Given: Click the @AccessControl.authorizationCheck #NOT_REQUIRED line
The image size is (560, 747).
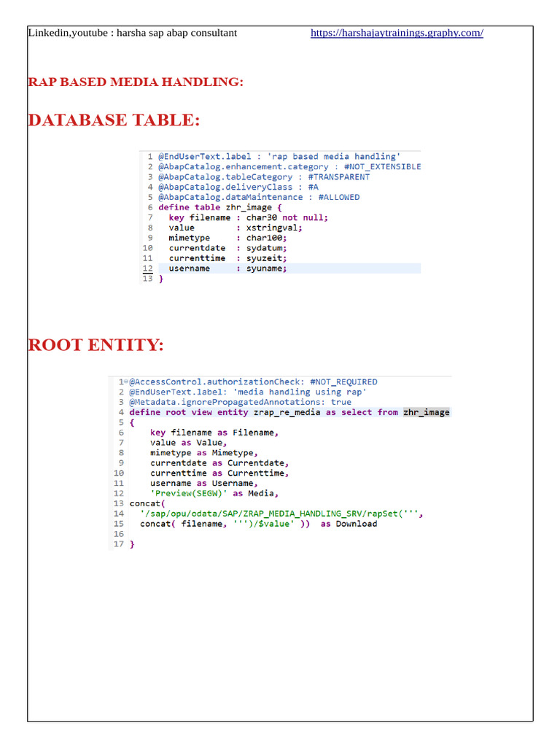Looking at the screenshot, I should (x=253, y=382).
